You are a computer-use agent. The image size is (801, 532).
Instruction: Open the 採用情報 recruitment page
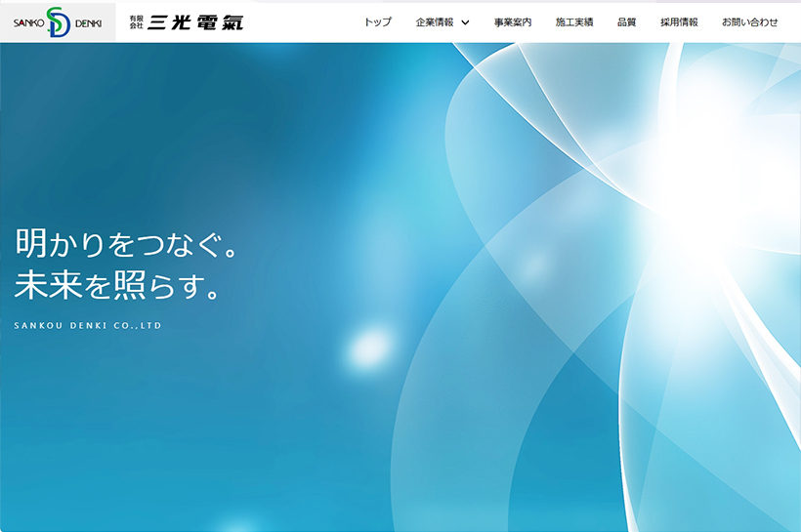(x=679, y=21)
